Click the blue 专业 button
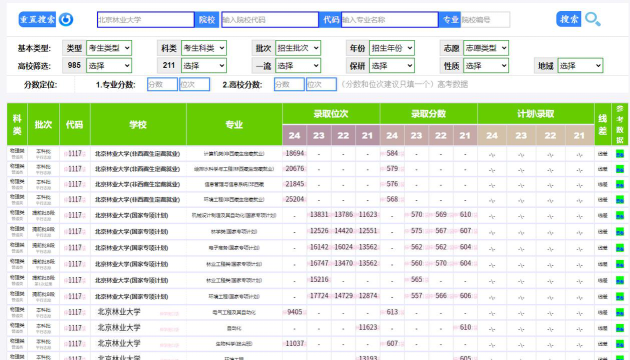 450,20
